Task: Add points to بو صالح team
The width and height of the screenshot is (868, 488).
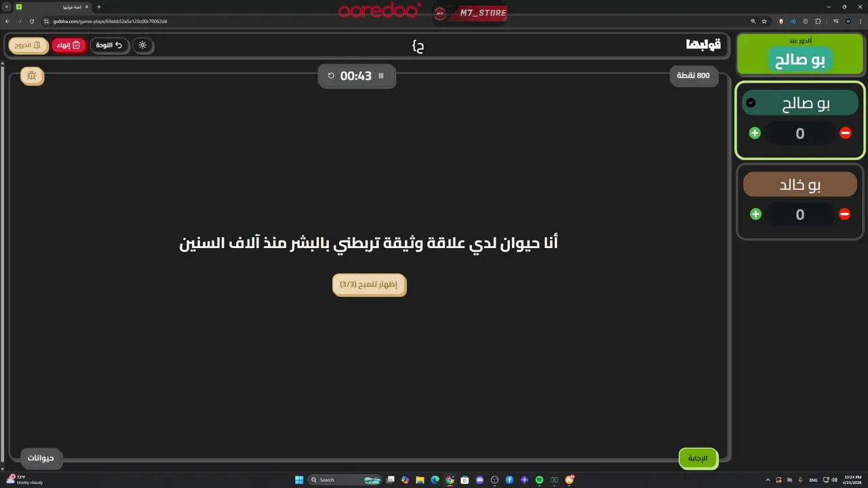Action: pos(755,133)
